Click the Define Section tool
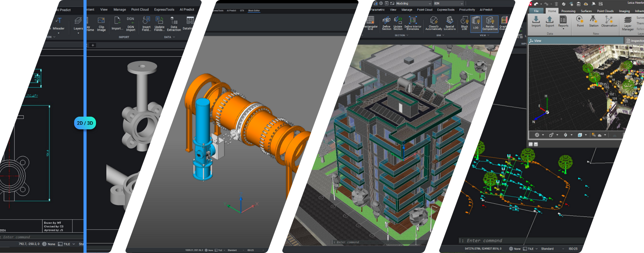The width and height of the screenshot is (644, 253). click(x=386, y=23)
